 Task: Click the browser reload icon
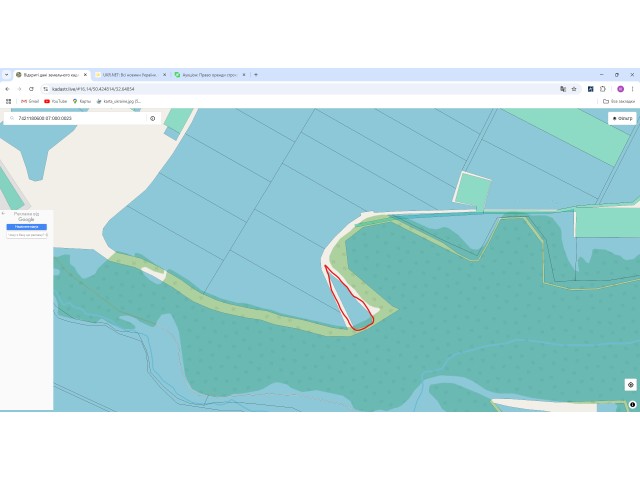31,89
